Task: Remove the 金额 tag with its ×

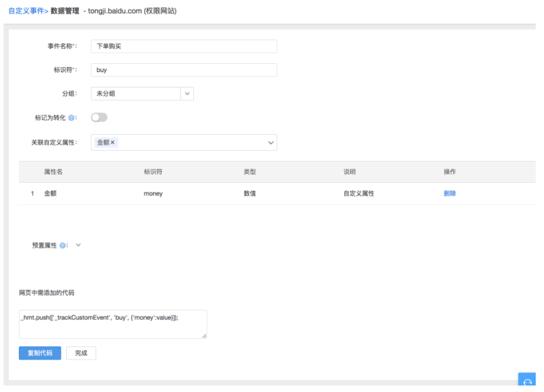Action: click(113, 142)
